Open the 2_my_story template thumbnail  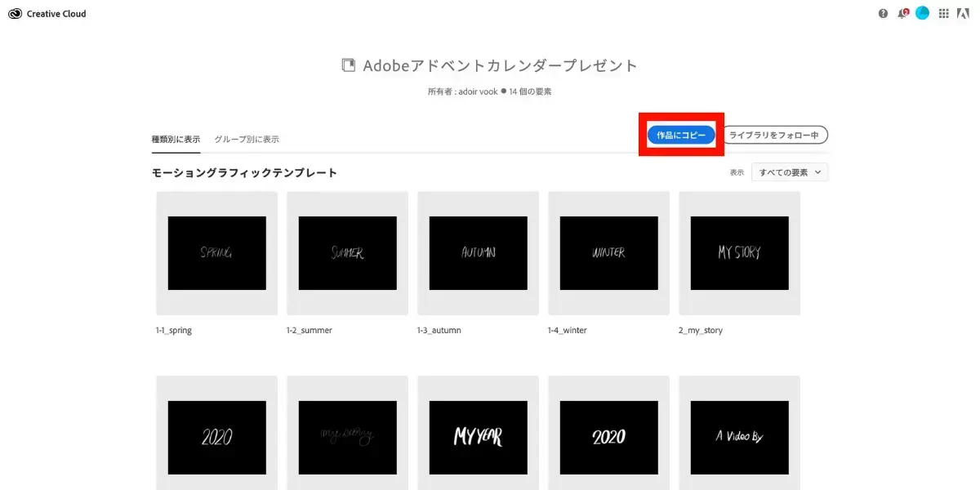[739, 253]
